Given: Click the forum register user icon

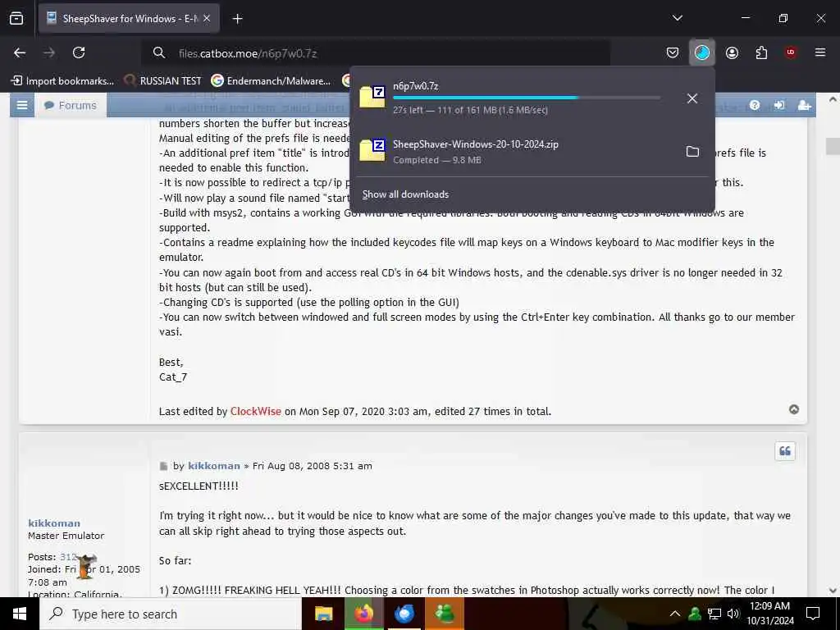Looking at the screenshot, I should pyautogui.click(x=804, y=106).
